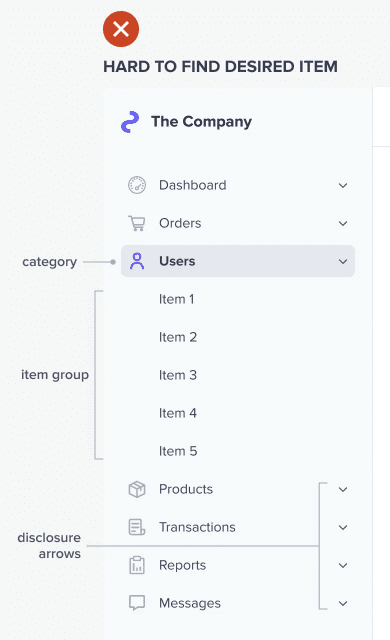Click The Company title text
This screenshot has width=390, height=640.
[x=202, y=122]
